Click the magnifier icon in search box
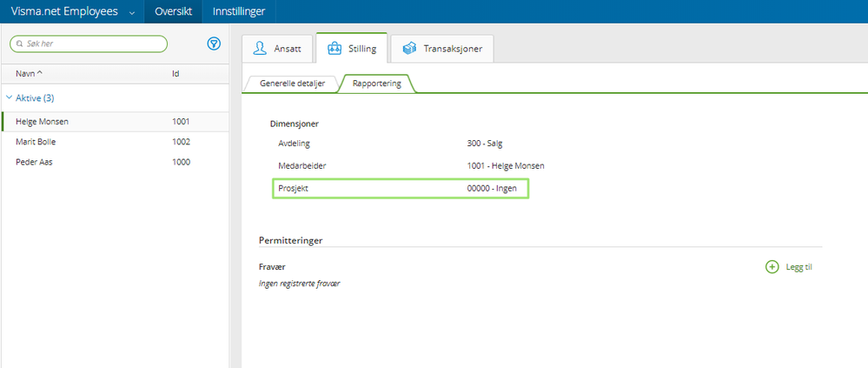868x368 pixels. [19, 43]
